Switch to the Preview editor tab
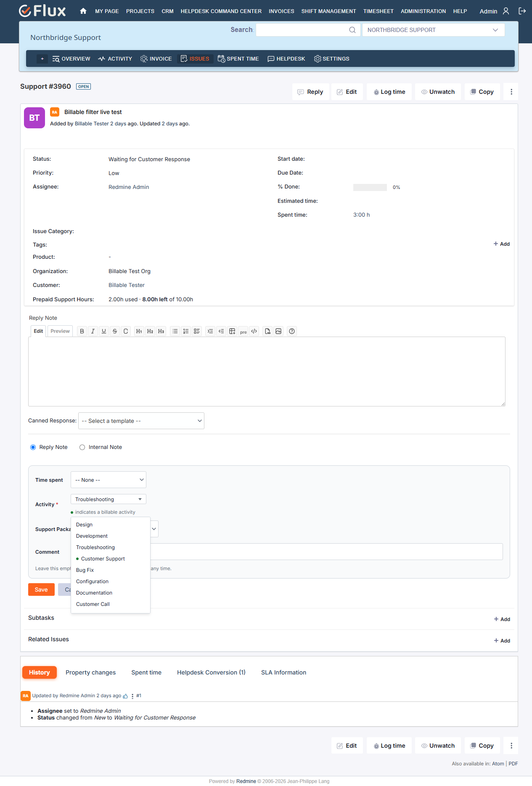The width and height of the screenshot is (532, 786). [60, 331]
